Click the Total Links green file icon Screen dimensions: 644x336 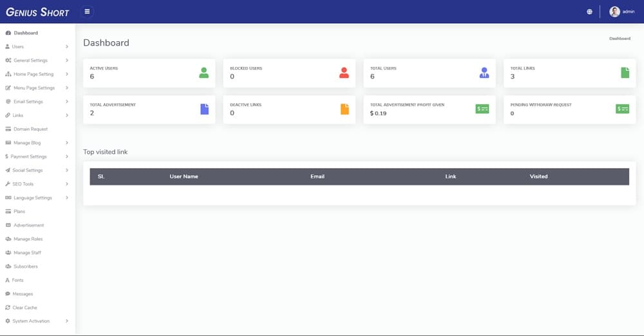[625, 73]
